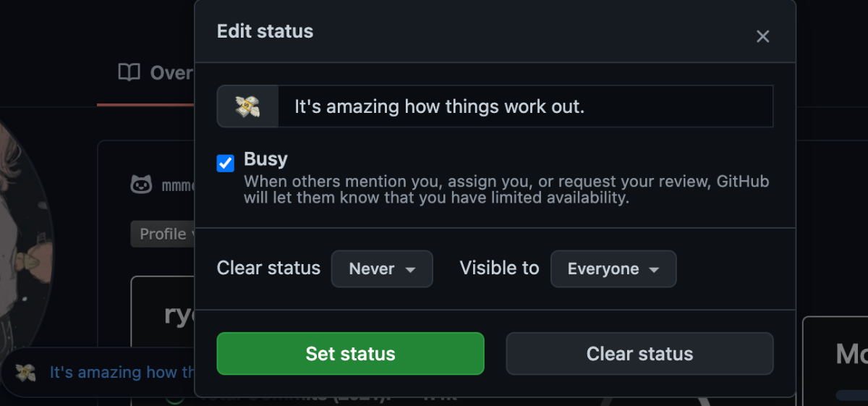Click the book icon on Overview tab
868x406 pixels.
pyautogui.click(x=129, y=72)
